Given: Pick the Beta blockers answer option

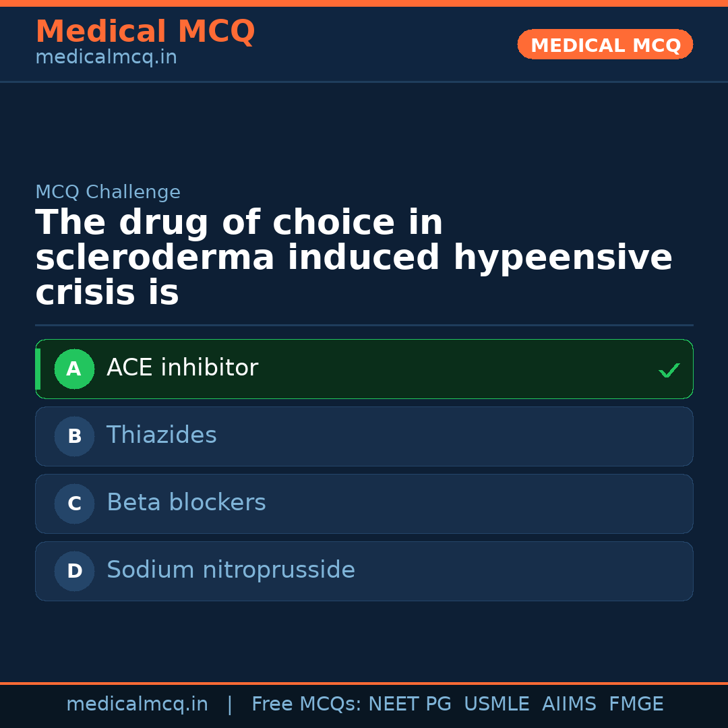Looking at the screenshot, I should click(x=186, y=503).
